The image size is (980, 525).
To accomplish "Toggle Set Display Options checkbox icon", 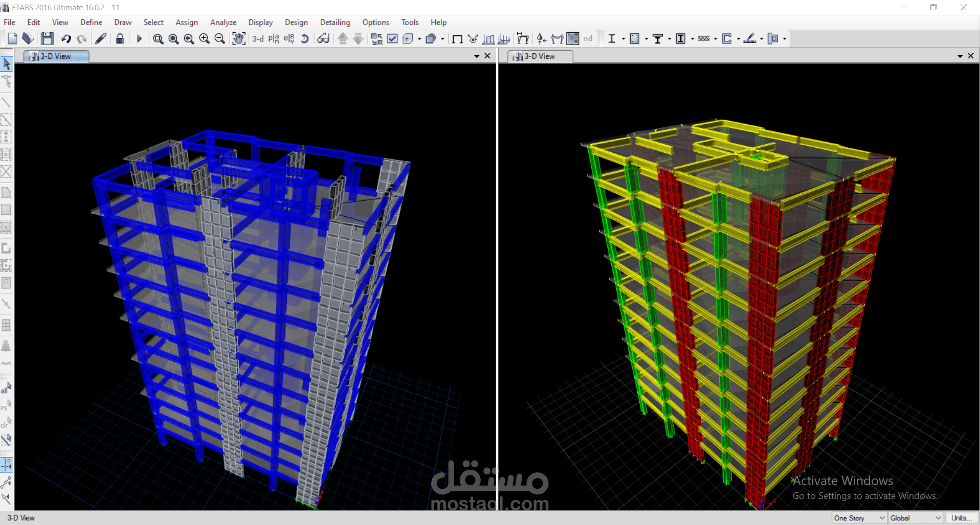I will click(392, 39).
